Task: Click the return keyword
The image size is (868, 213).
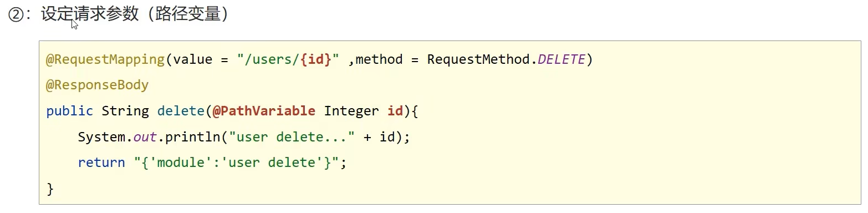Action: (x=101, y=163)
